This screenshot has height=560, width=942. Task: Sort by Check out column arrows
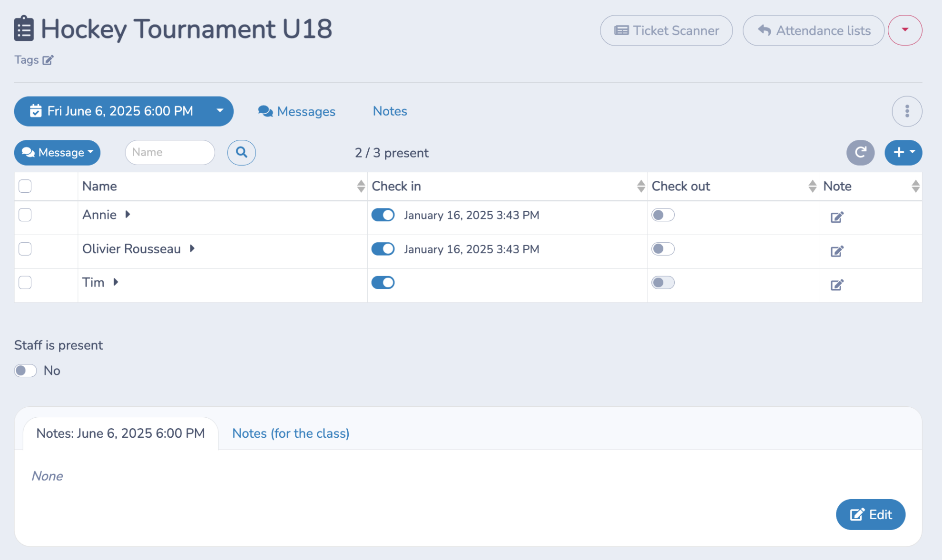(812, 186)
